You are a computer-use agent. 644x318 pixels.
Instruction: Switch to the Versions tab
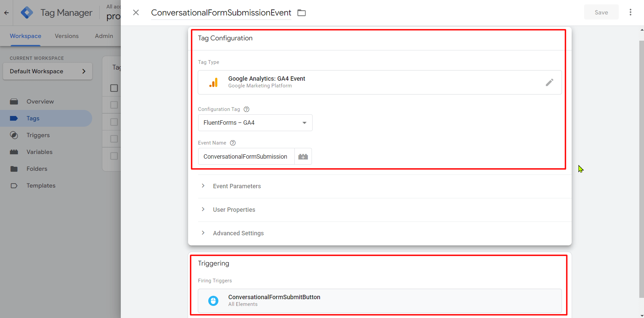point(67,36)
